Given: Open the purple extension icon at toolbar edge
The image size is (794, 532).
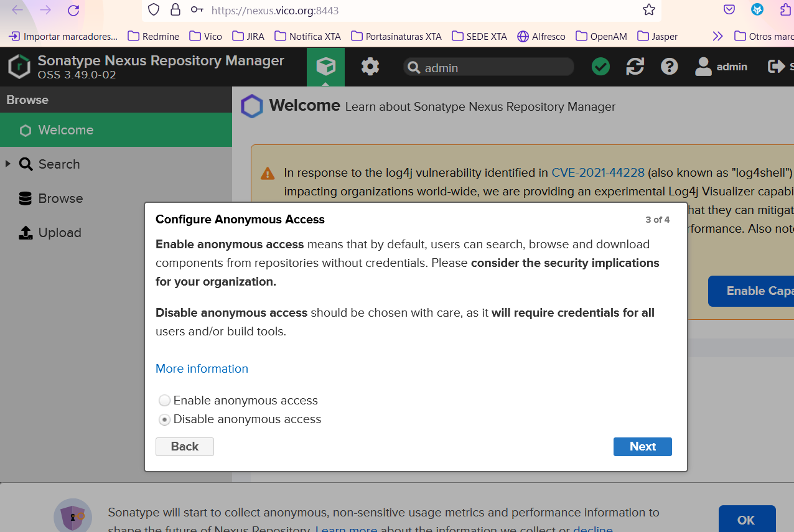Looking at the screenshot, I should click(787, 10).
